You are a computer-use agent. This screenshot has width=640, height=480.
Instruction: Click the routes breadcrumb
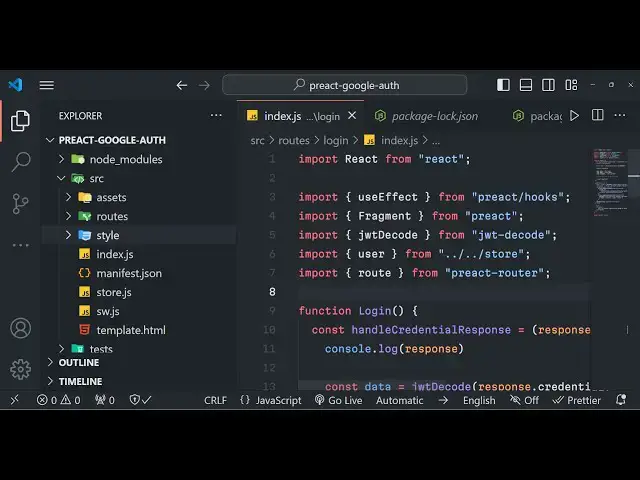293,140
